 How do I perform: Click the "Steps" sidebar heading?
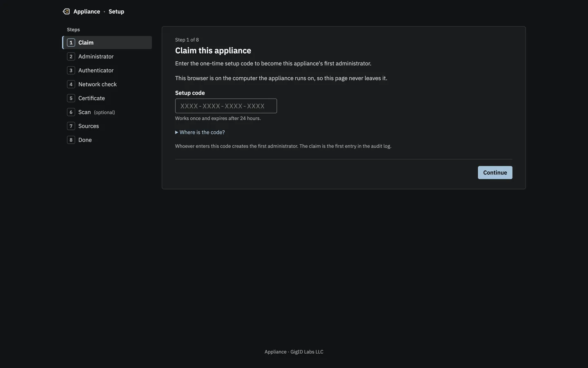pyautogui.click(x=73, y=30)
